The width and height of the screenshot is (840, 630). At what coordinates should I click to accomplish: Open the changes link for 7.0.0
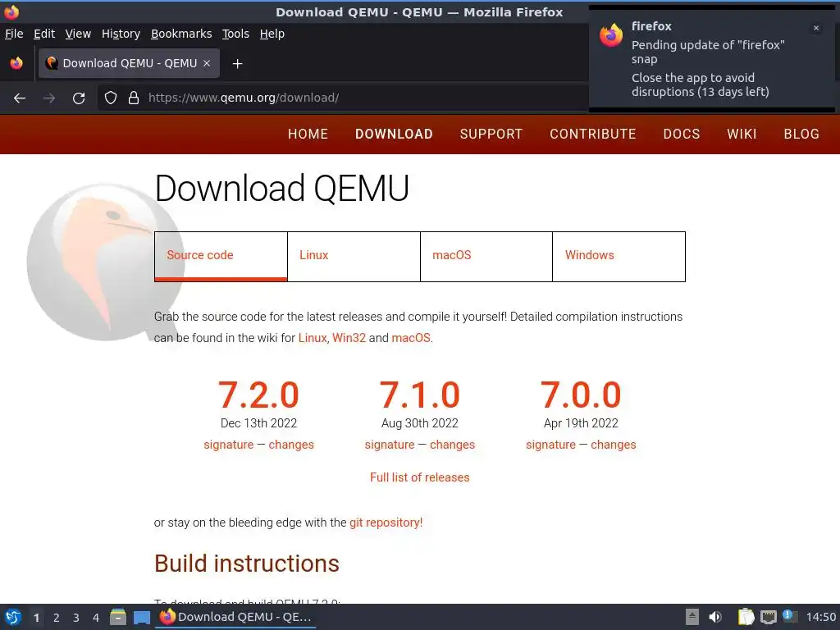(614, 445)
